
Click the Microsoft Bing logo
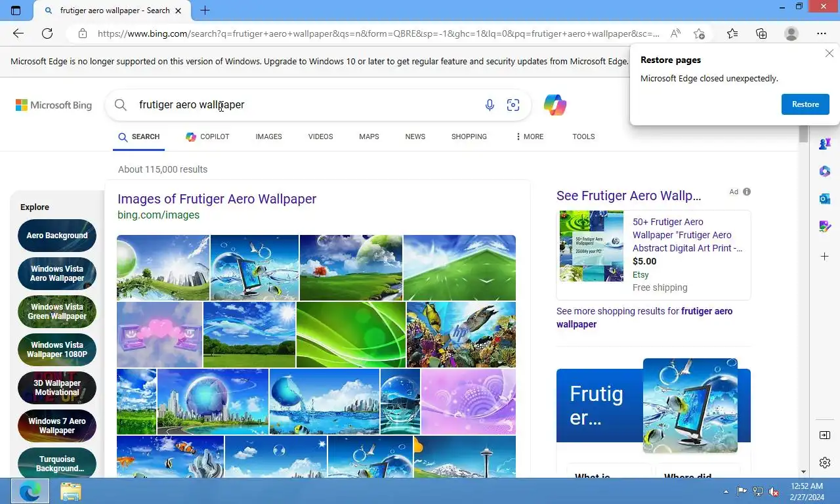tap(54, 105)
